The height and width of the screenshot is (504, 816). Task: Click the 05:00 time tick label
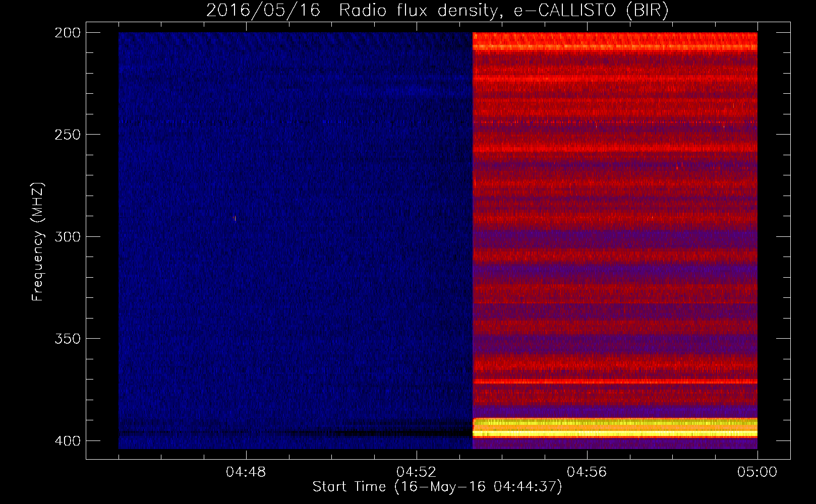[757, 472]
